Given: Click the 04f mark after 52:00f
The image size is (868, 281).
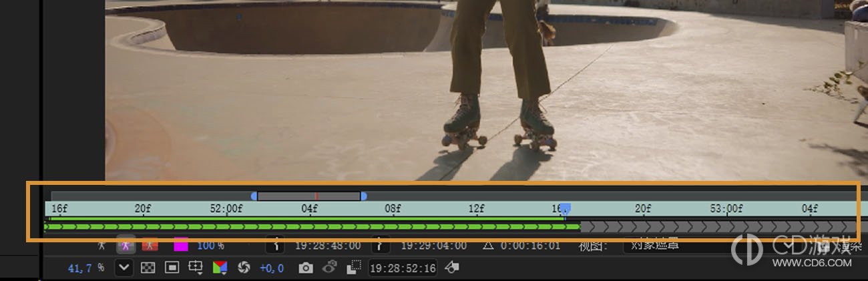Looking at the screenshot, I should [x=309, y=209].
